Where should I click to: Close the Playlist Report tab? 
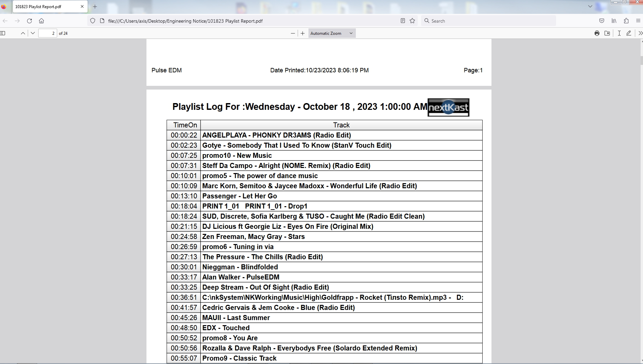[x=82, y=6]
